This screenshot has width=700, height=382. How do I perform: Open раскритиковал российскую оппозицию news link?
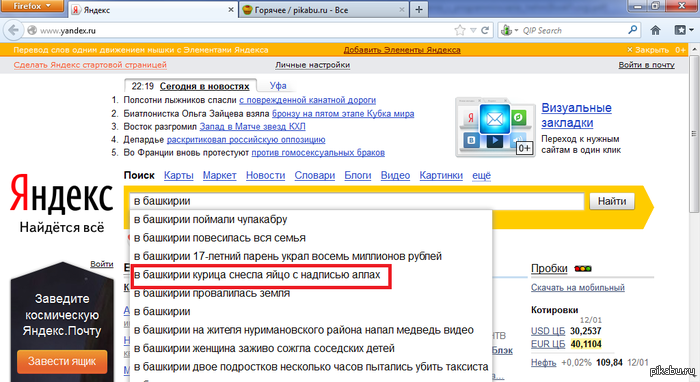point(246,140)
